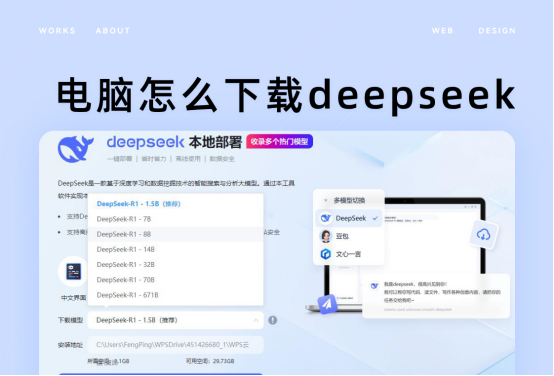Choose the DeepSeek-R1 - 8B option

176,234
